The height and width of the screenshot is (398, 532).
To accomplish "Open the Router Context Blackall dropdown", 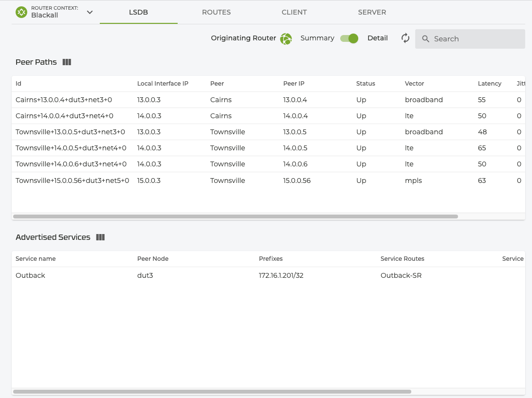I will [x=90, y=12].
